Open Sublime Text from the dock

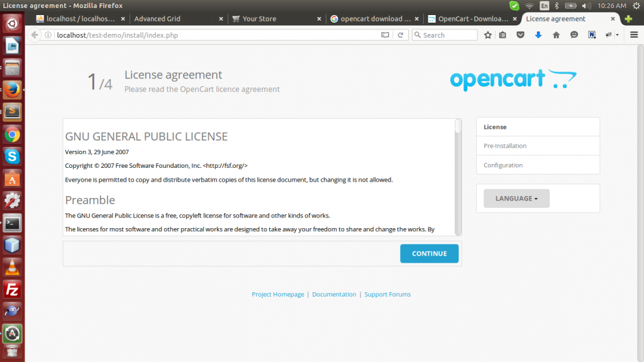point(12,112)
